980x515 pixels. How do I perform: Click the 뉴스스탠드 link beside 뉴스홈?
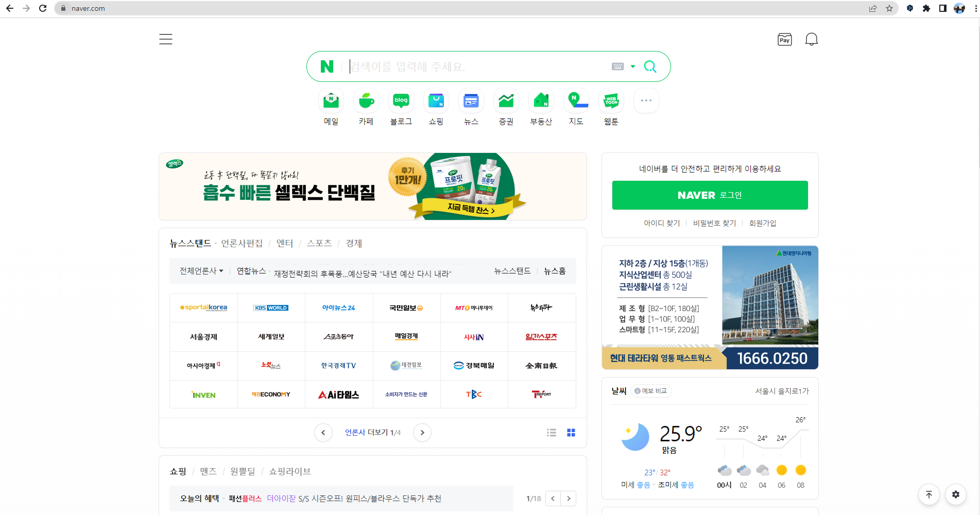pyautogui.click(x=512, y=271)
